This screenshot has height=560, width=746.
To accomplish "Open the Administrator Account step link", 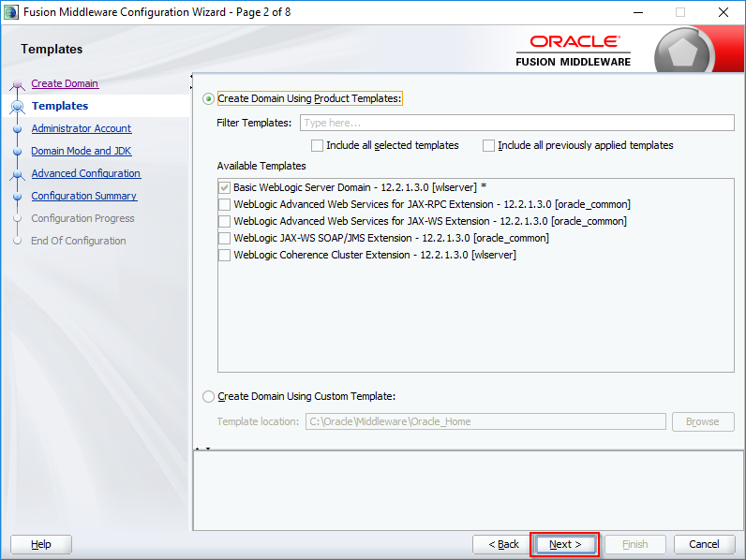I will coord(82,128).
